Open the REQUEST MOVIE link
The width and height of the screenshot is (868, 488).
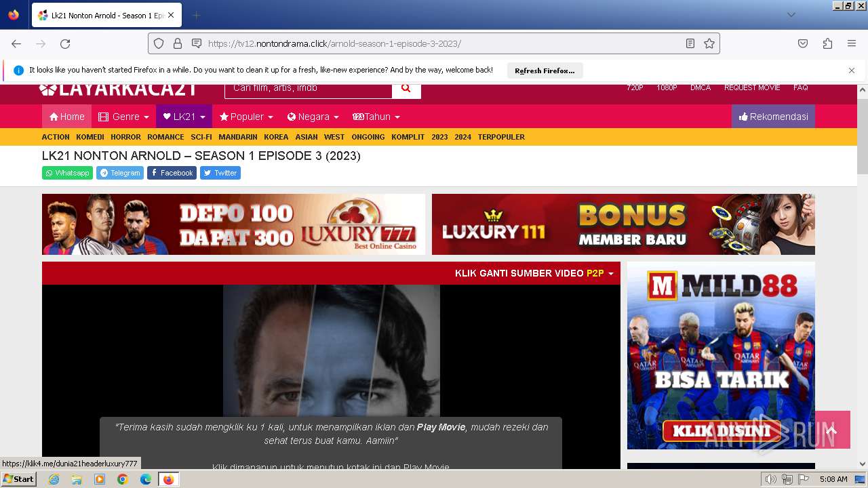752,88
